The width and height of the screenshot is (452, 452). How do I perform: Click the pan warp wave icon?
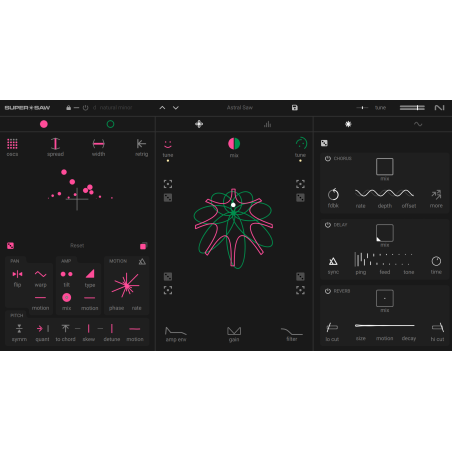(x=40, y=274)
